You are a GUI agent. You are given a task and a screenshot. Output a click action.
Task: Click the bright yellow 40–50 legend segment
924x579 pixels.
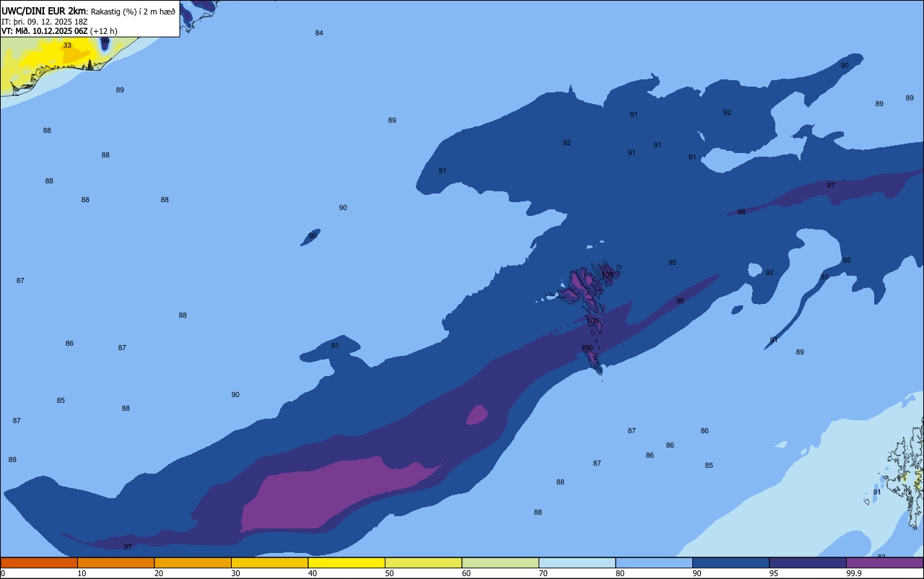pyautogui.click(x=346, y=562)
